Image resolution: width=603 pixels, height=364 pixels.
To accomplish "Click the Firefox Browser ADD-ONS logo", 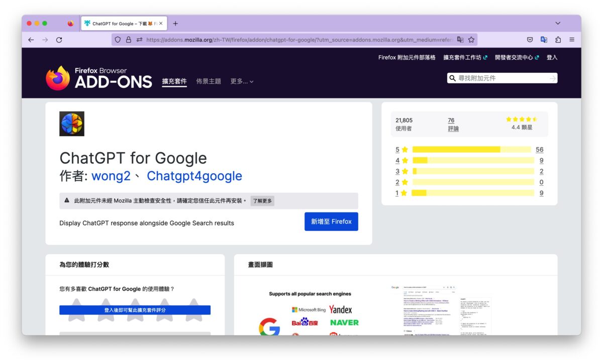I will point(99,78).
